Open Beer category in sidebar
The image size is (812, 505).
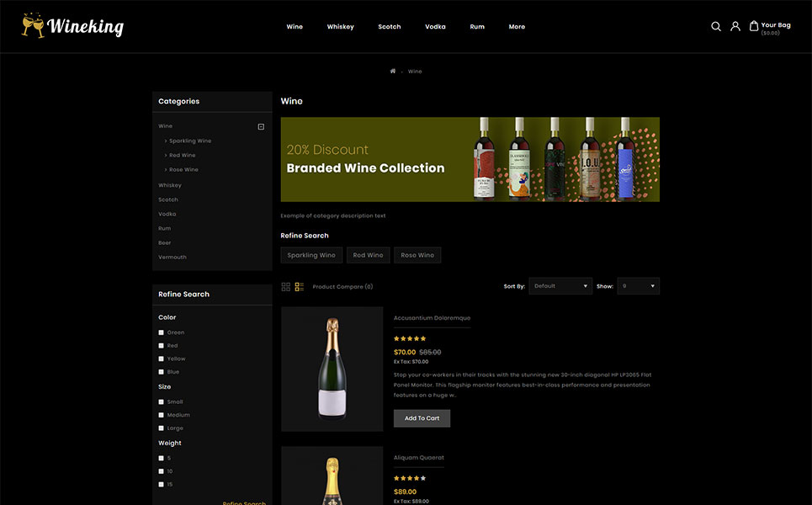(165, 243)
